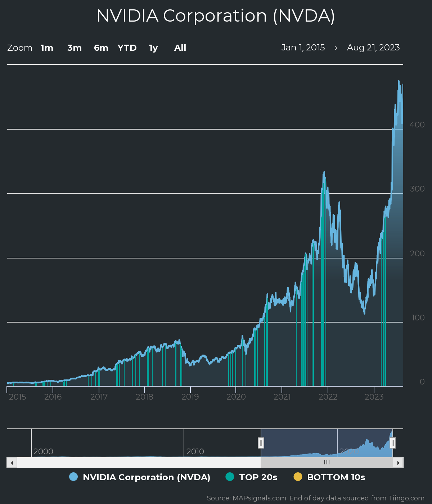Viewport: 432px width, 504px height.
Task: Select the YTD zoom range
Action: tap(127, 48)
